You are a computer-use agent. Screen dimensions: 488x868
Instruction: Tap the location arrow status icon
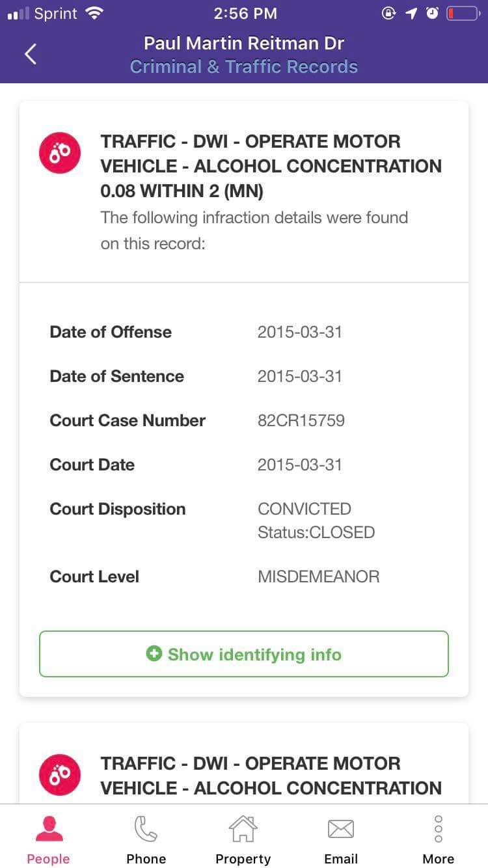coord(411,14)
